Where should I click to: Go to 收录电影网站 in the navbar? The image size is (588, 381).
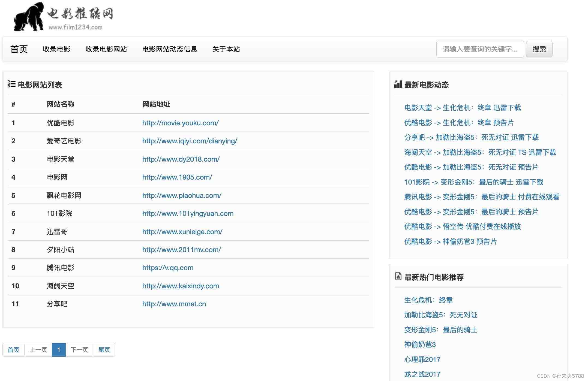pos(106,49)
